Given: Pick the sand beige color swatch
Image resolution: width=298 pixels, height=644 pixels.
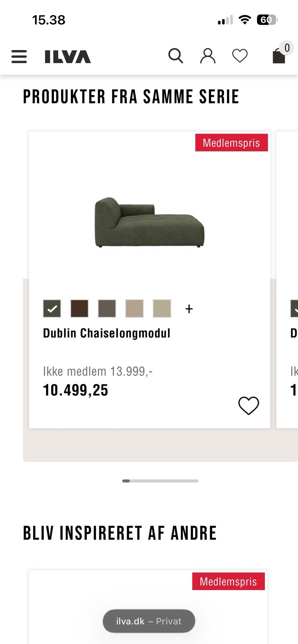Looking at the screenshot, I should [162, 309].
